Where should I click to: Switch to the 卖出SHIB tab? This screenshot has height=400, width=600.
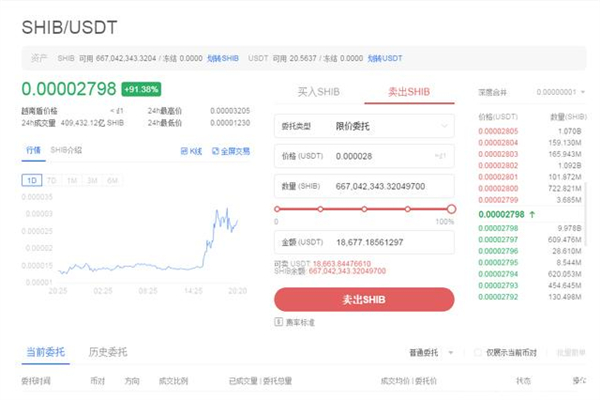click(x=409, y=92)
